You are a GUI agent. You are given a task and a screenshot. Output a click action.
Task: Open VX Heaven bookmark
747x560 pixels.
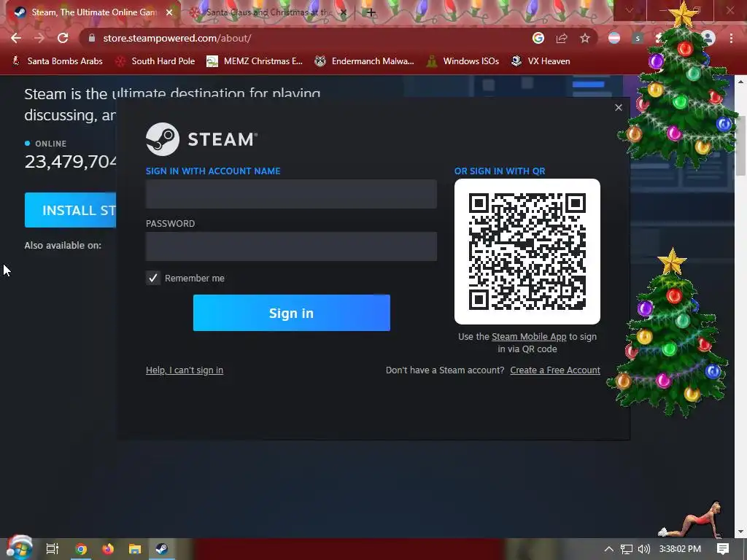541,61
